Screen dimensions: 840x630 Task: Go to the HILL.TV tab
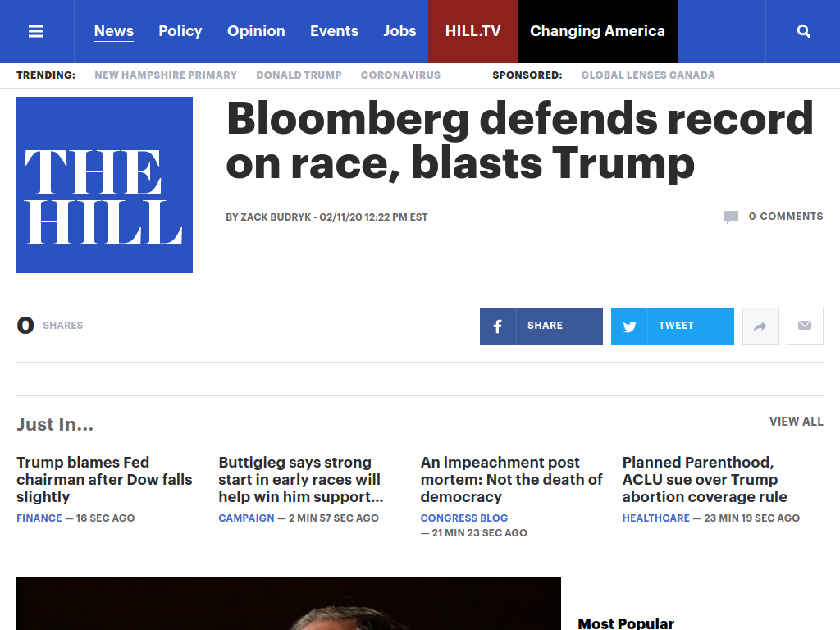pos(473,31)
